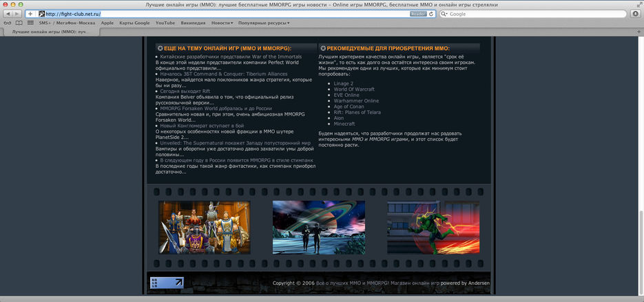Open the Apple bookmark
Viewport: 644px width, 302px height.
coord(107,23)
